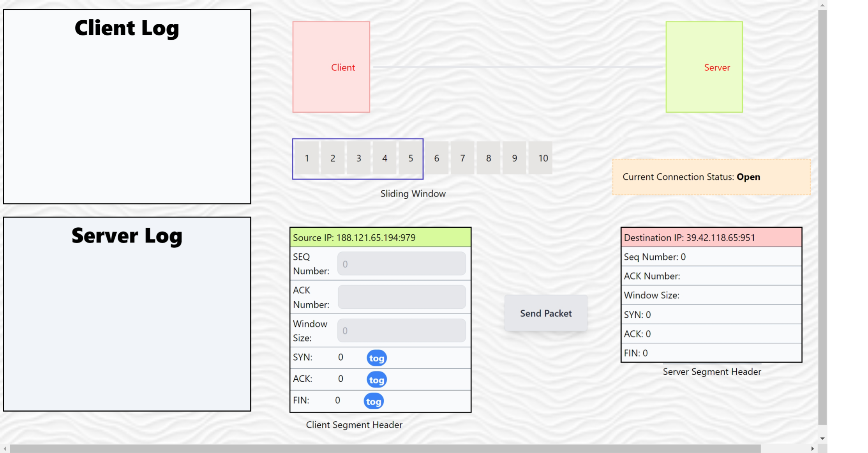This screenshot has width=868, height=453.
Task: Toggle the FIN flag
Action: [x=373, y=402]
